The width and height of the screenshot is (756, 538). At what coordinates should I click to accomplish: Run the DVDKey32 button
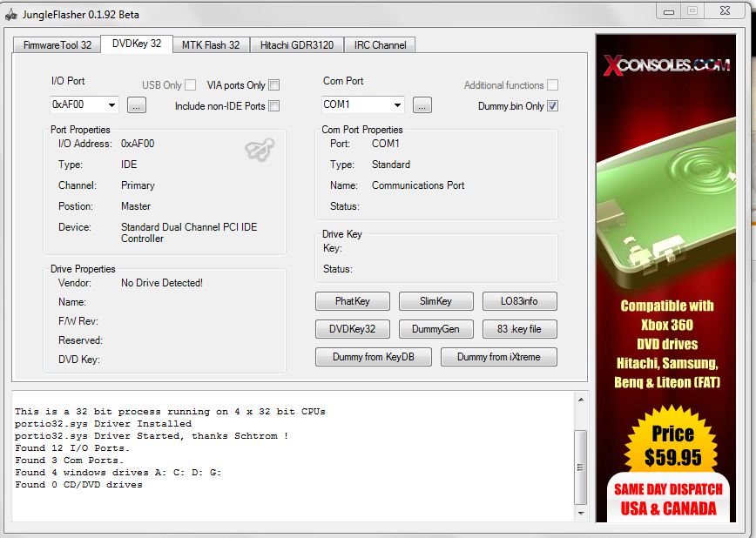pyautogui.click(x=353, y=329)
